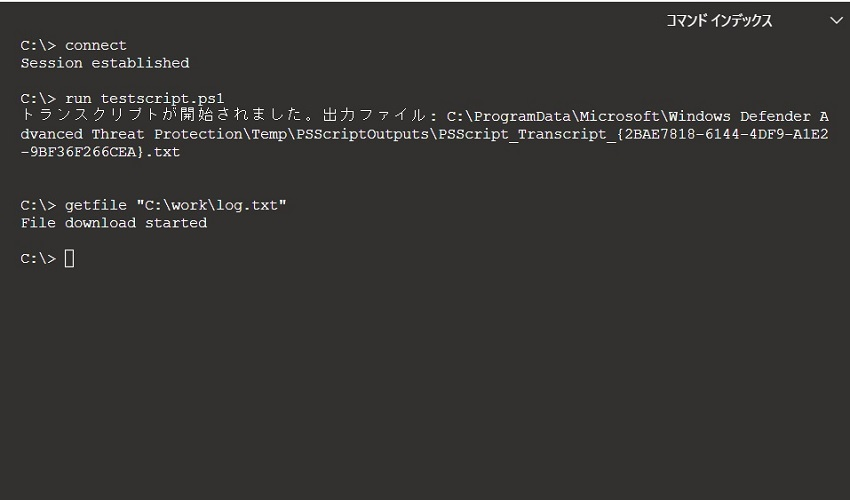850x500 pixels.
Task: Click the last empty C:\> prompt
Action: tap(38, 259)
